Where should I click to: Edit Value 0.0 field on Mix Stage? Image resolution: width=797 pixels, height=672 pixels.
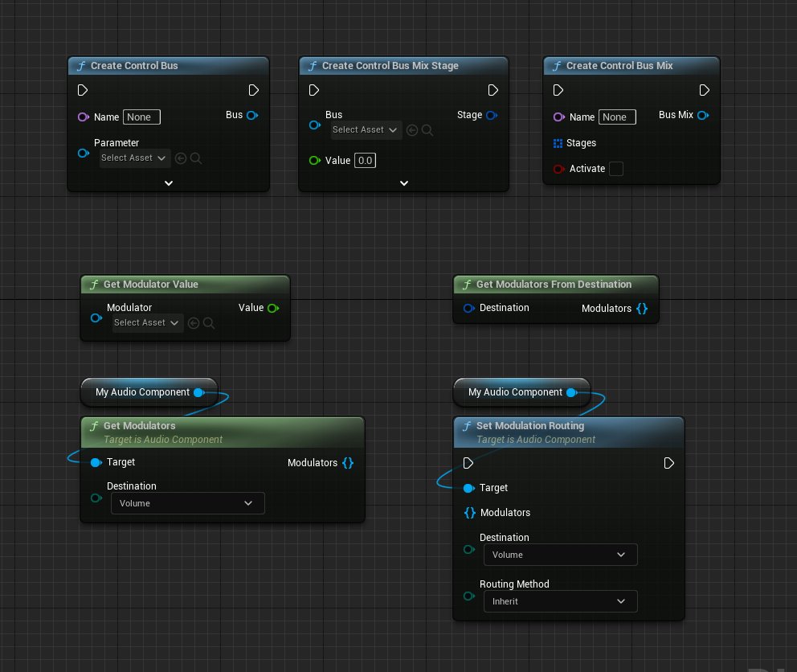pyautogui.click(x=365, y=160)
